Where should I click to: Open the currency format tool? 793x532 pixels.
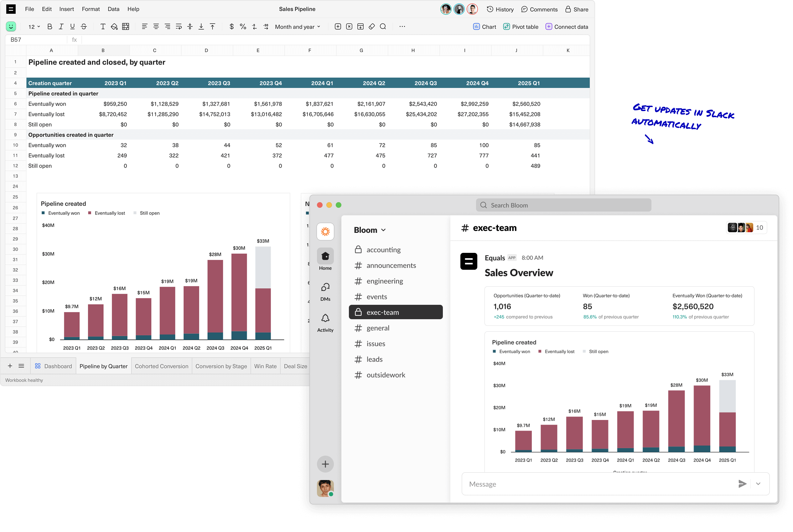(232, 27)
